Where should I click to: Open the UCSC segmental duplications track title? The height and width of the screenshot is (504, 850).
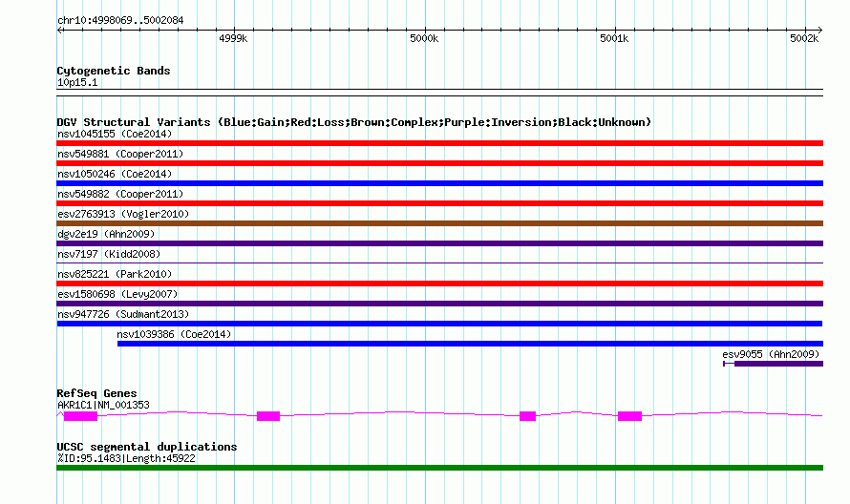[x=147, y=447]
